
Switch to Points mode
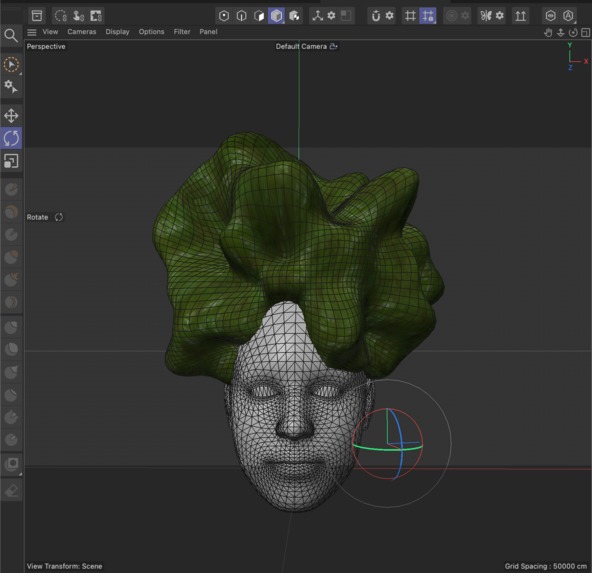pyautogui.click(x=224, y=16)
